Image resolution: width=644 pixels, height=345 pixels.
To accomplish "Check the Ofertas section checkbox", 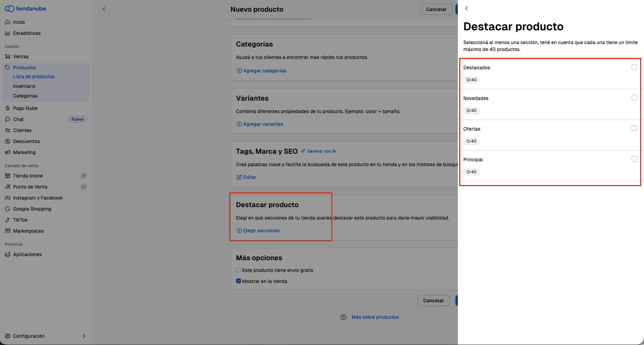I will pyautogui.click(x=634, y=128).
